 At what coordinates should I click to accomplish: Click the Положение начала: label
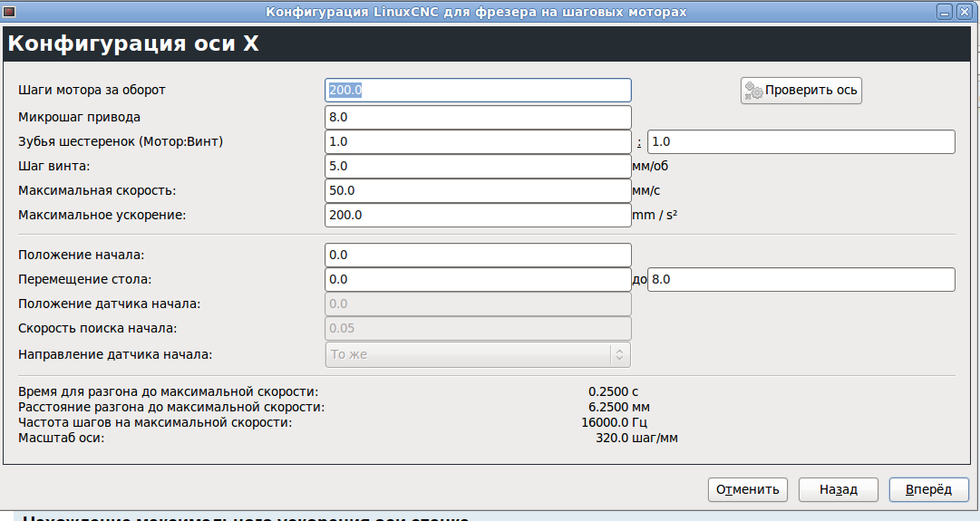(x=82, y=255)
